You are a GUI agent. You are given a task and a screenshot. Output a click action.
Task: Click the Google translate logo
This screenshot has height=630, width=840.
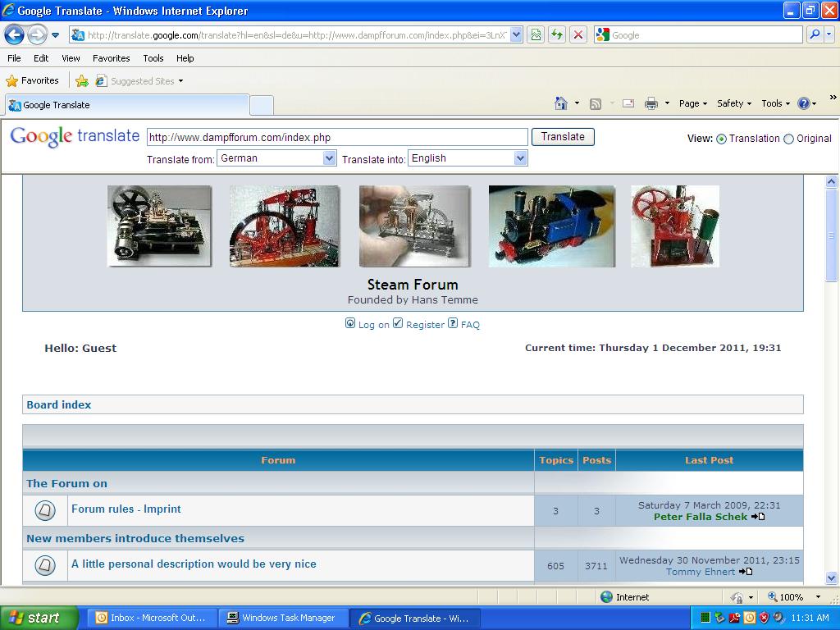[75, 137]
